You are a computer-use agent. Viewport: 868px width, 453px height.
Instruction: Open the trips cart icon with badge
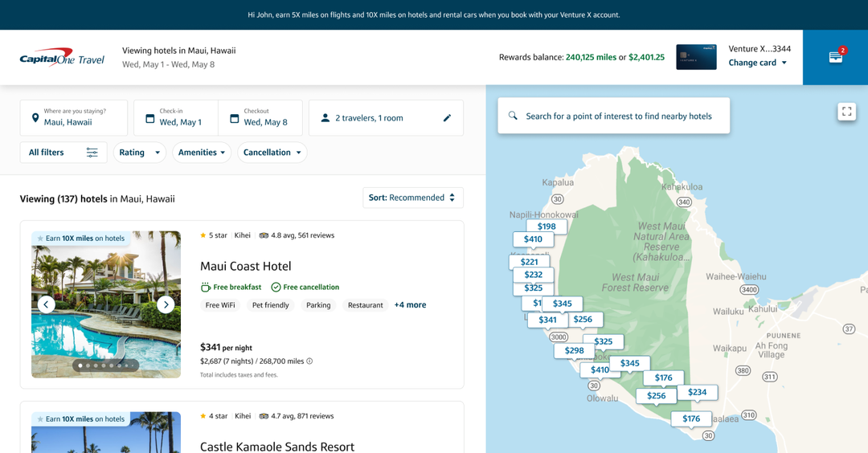836,57
